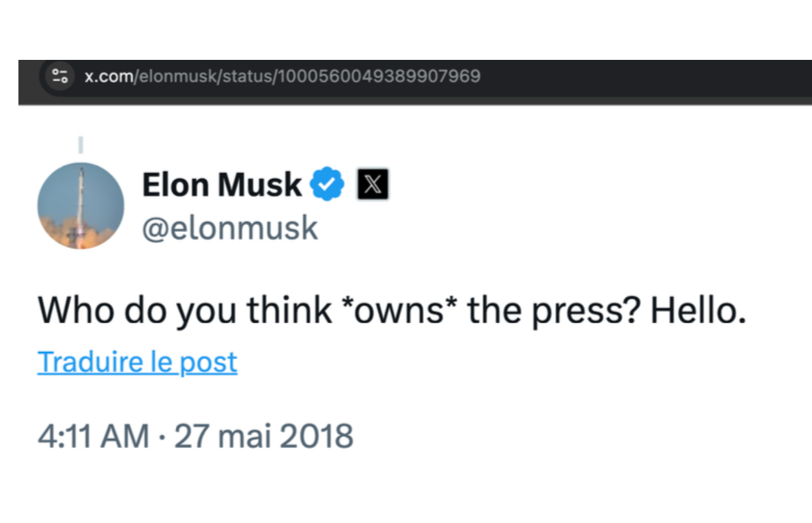Screen dimensions: 812x523
Task: Click the blue verified checkmark badge
Action: [x=326, y=184]
